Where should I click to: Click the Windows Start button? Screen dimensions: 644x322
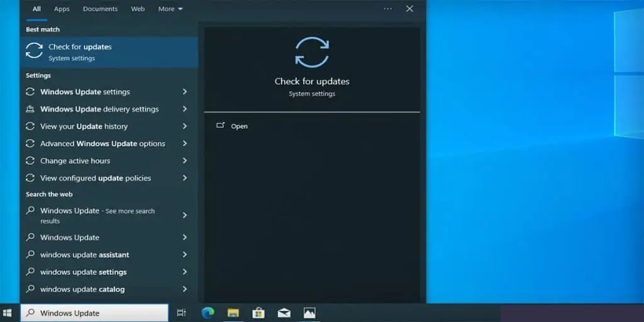pos(8,313)
